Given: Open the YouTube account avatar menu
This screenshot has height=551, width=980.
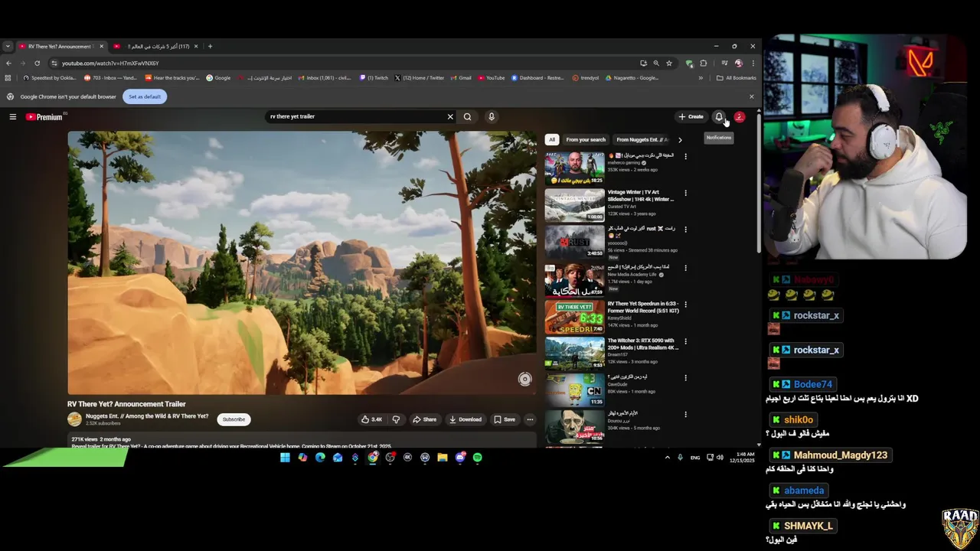Looking at the screenshot, I should 739,116.
